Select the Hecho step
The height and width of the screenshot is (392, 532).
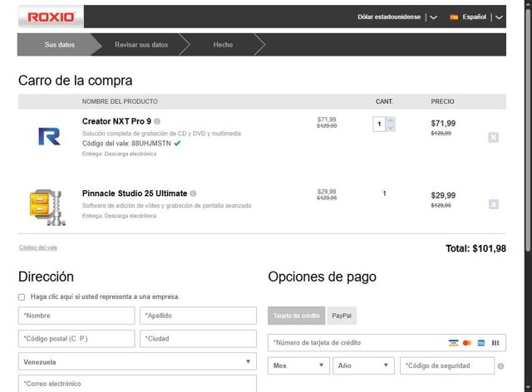coord(223,45)
